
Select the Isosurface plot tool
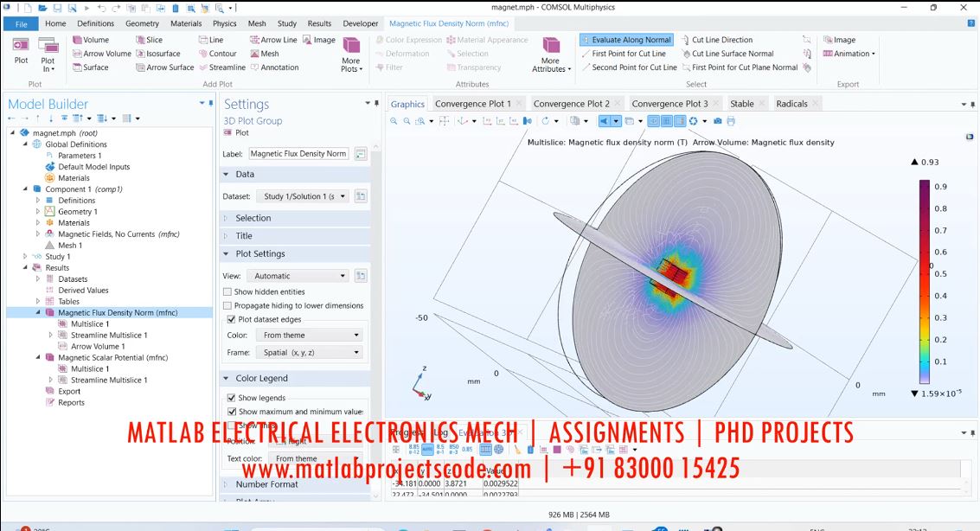140,54
